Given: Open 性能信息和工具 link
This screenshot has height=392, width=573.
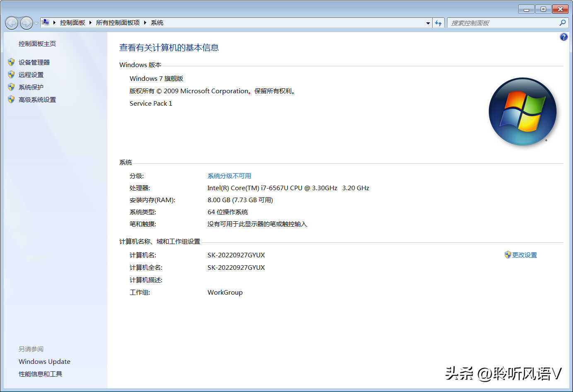Looking at the screenshot, I should click(x=40, y=374).
